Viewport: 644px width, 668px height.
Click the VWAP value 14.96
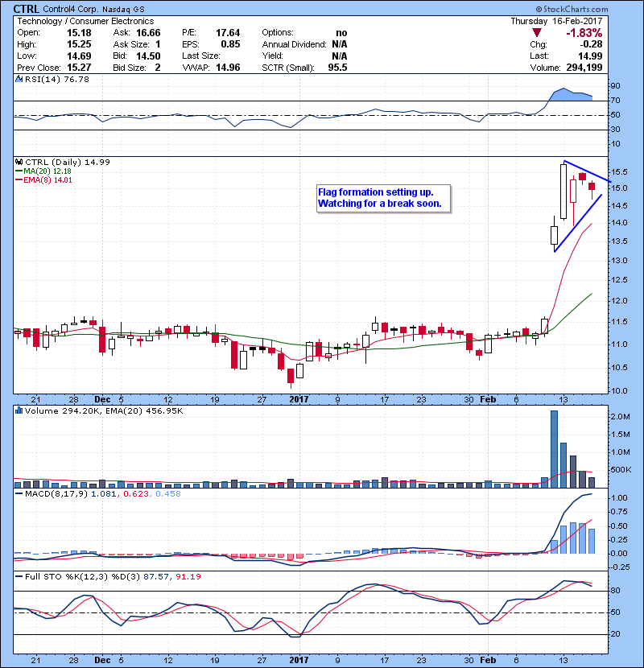click(x=228, y=68)
